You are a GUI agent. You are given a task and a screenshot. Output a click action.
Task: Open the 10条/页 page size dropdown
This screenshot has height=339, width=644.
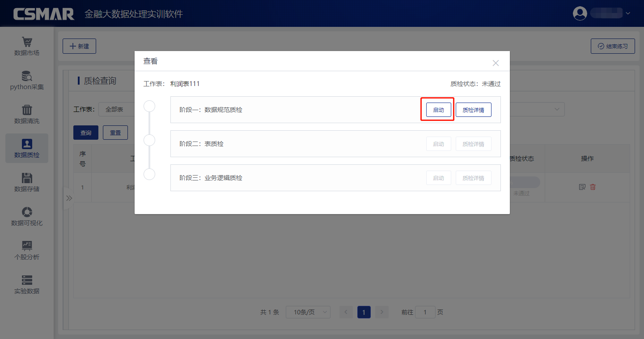pos(308,312)
